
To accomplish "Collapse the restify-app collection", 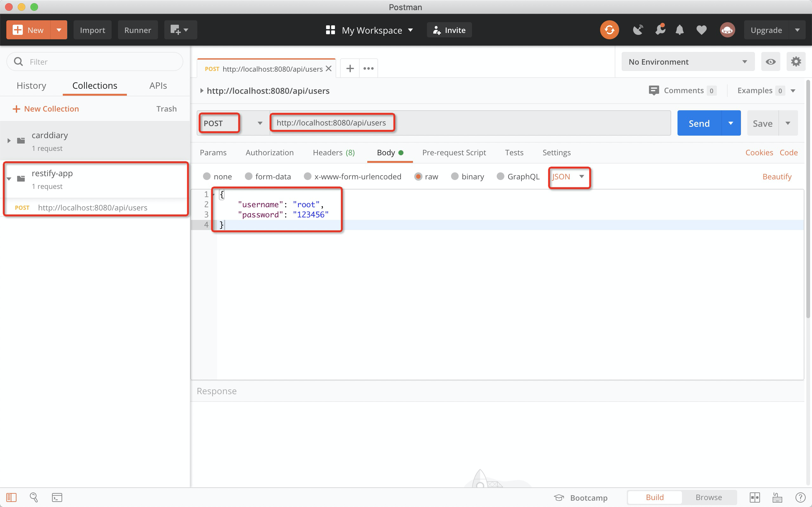I will pos(9,179).
